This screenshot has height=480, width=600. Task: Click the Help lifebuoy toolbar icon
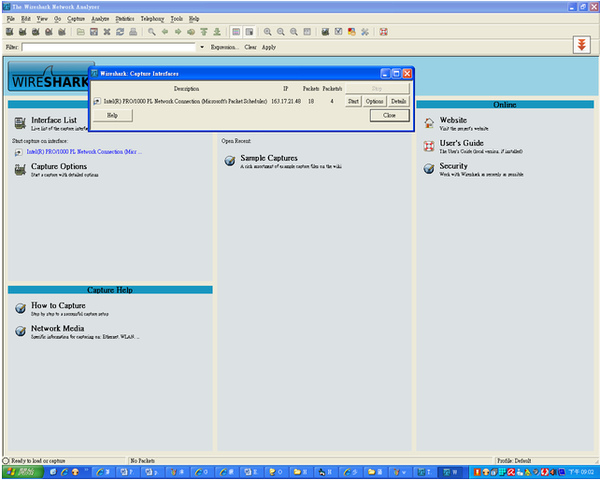point(383,32)
